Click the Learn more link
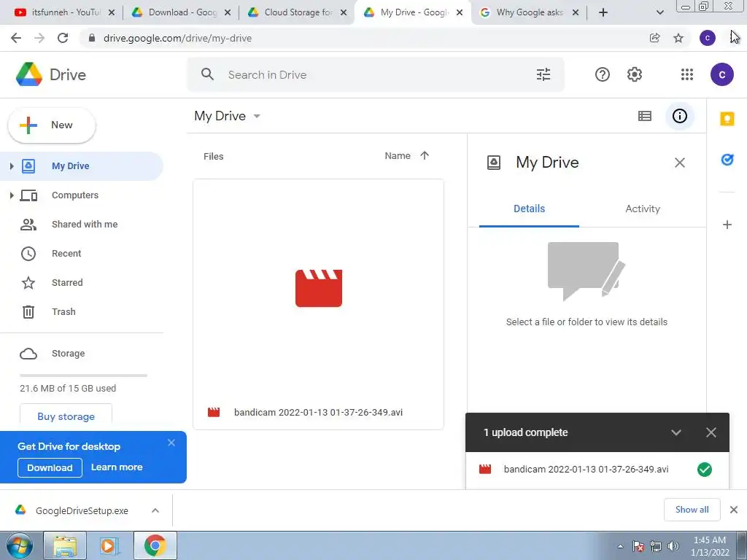747x560 pixels. click(x=117, y=467)
